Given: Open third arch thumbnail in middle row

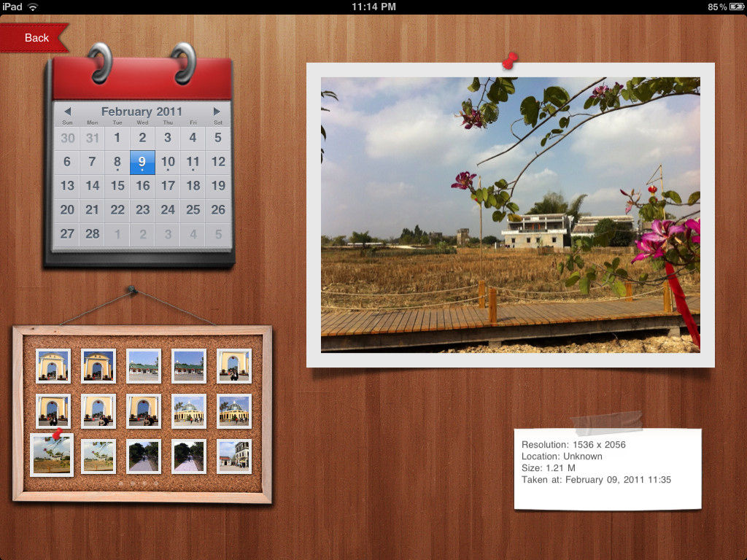Looking at the screenshot, I should point(144,411).
